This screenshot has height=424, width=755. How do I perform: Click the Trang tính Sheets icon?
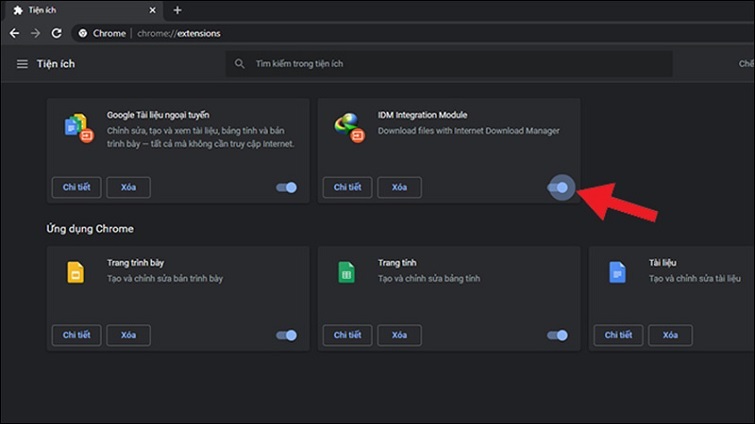point(346,272)
